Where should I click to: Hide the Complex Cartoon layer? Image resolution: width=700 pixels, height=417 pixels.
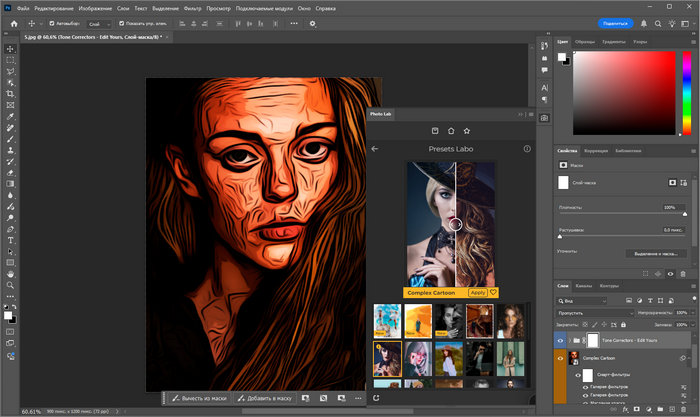click(x=560, y=357)
